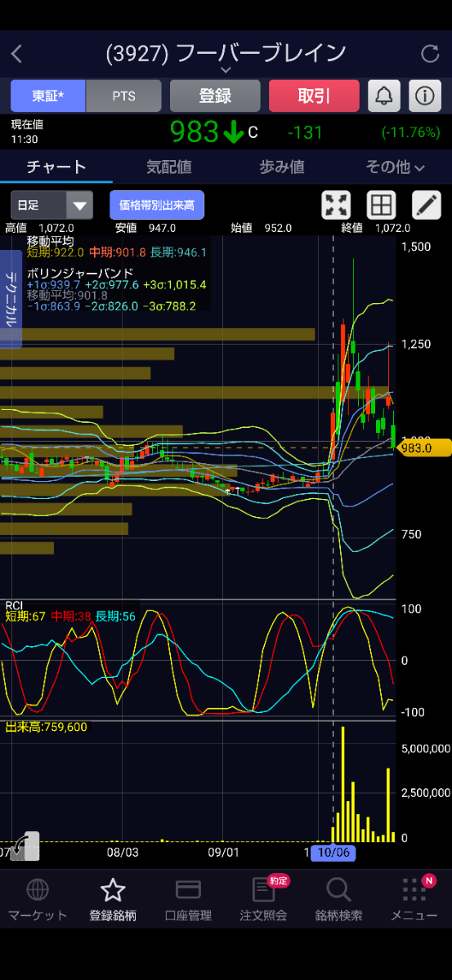This screenshot has width=452, height=980.
Task: Tap the 983.0 current price marker
Action: (x=425, y=448)
